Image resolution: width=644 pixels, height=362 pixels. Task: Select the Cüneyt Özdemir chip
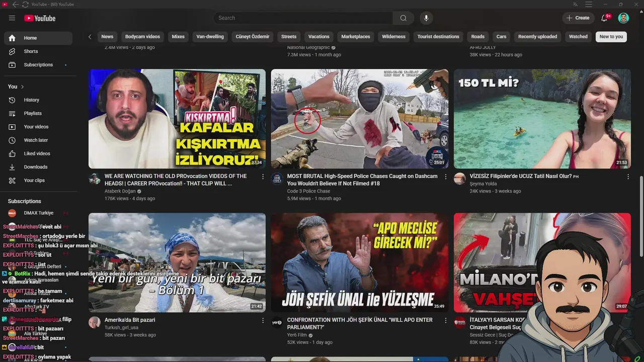click(253, 37)
